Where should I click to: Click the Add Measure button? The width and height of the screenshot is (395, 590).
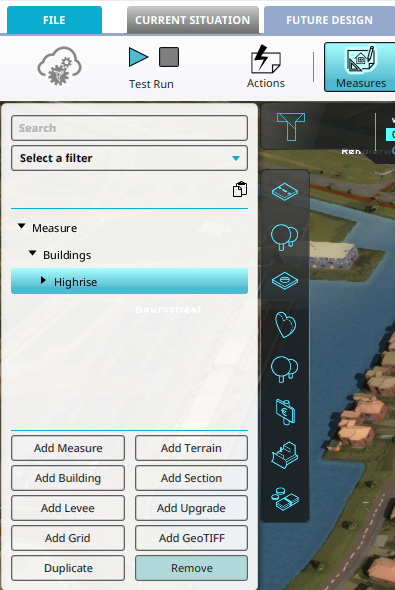68,448
